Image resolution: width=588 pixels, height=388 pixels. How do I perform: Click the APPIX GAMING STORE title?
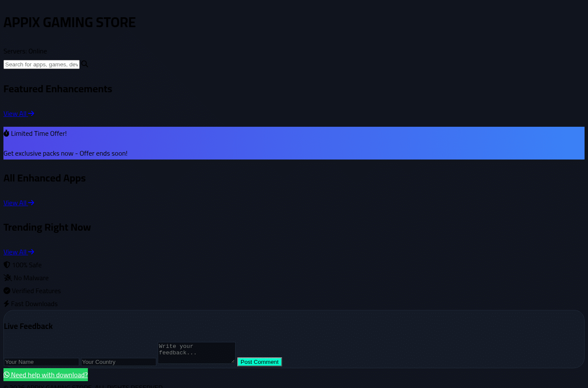pos(69,22)
